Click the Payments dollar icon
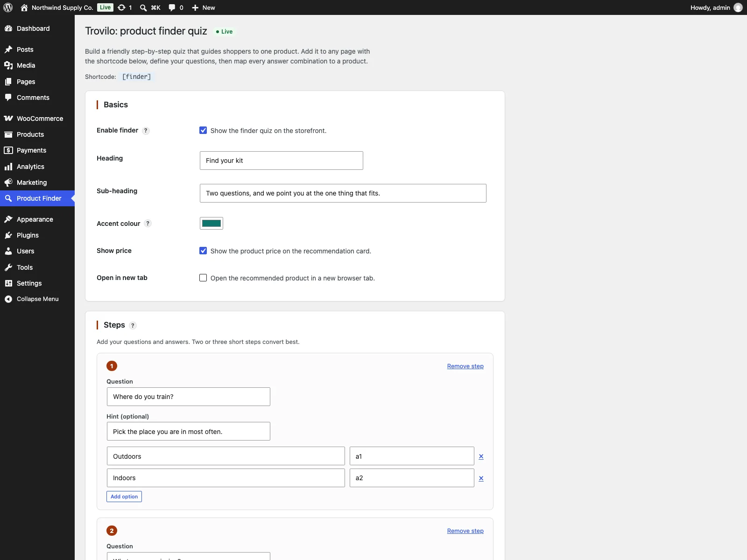The image size is (747, 560). tap(8, 150)
